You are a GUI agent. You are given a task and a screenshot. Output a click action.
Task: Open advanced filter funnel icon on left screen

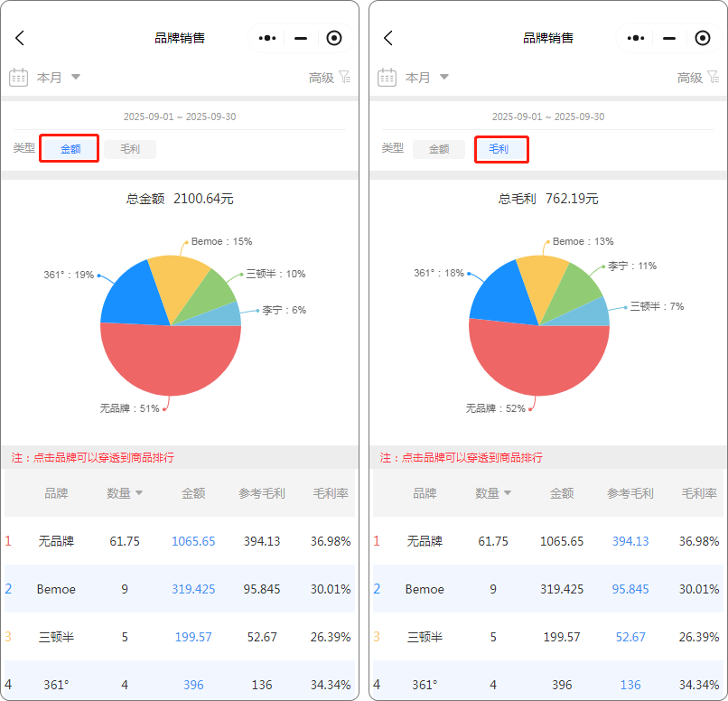click(x=345, y=77)
